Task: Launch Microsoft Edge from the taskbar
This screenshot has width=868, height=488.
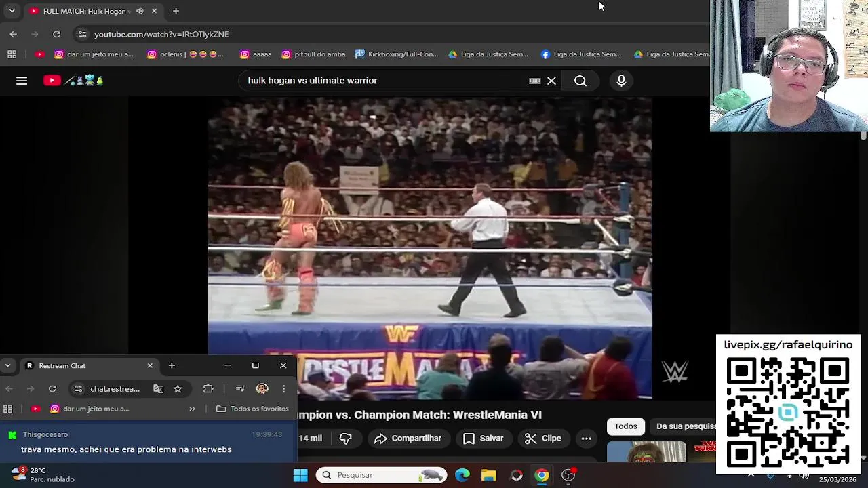Action: pos(462,475)
